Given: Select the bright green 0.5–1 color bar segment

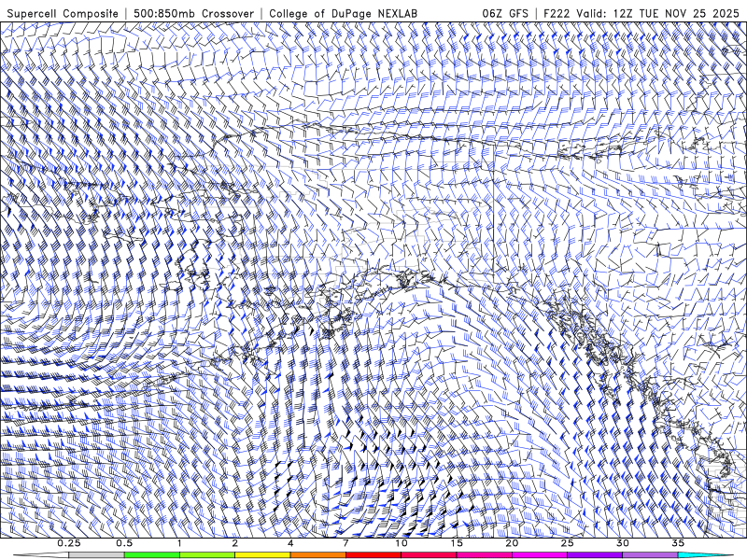Looking at the screenshot, I should pos(152,555).
